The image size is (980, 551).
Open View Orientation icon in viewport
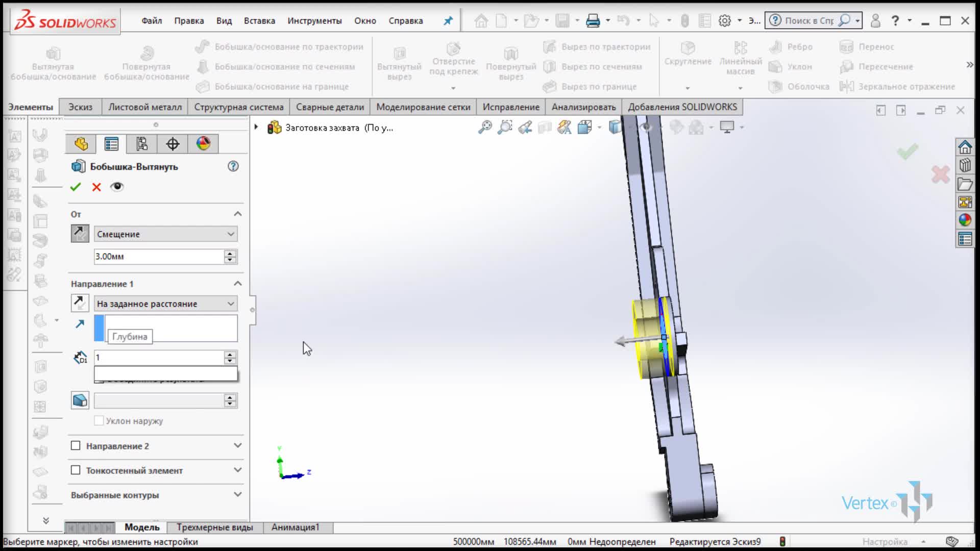click(x=584, y=127)
